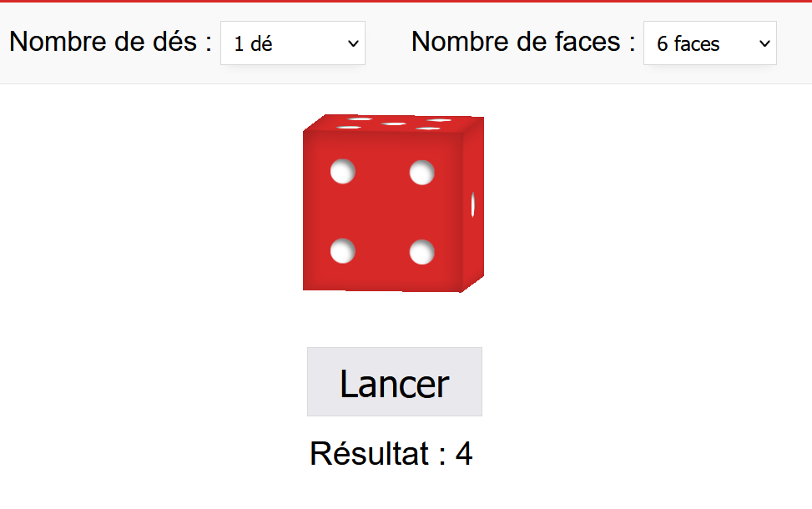Click the top-left pip on the die's front face

tap(343, 172)
